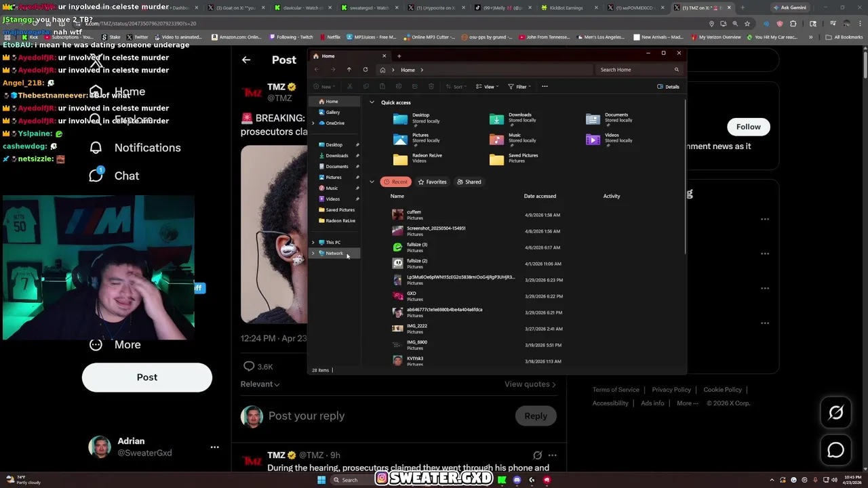
Task: Open Music folder in Quick access grid
Action: point(515,138)
